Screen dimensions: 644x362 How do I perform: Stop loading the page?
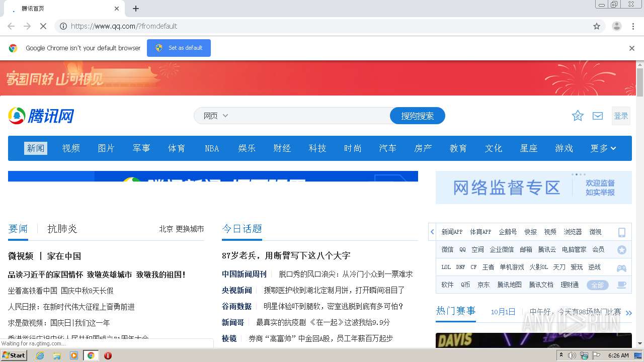43,26
